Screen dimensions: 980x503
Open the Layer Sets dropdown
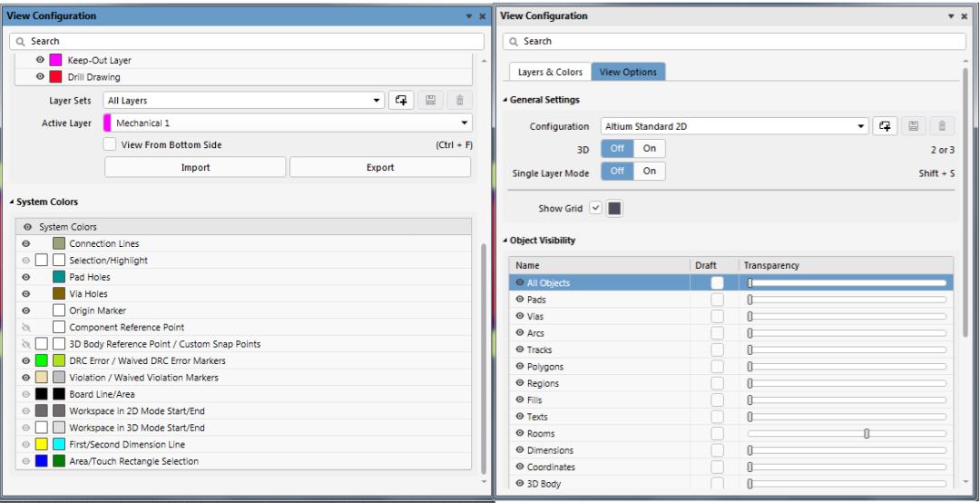tap(377, 101)
